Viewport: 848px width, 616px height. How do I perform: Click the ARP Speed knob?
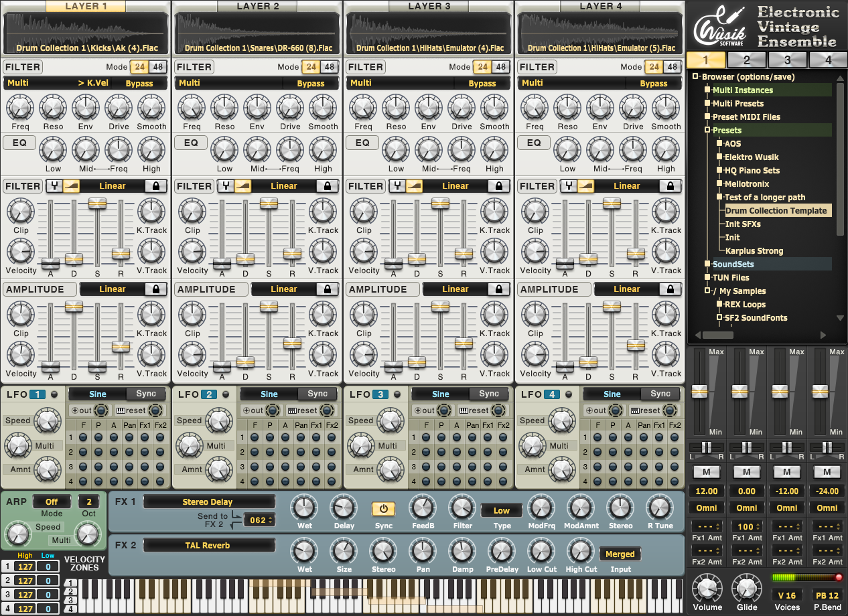(x=18, y=535)
